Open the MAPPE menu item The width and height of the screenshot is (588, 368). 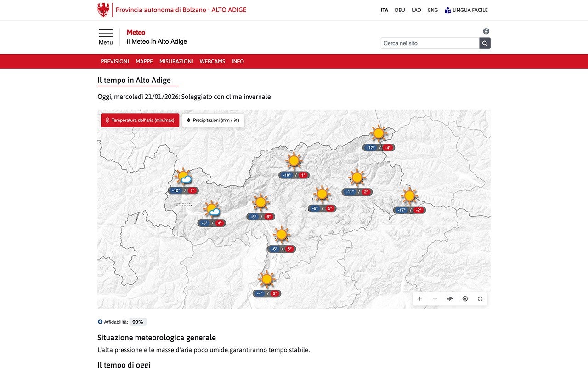144,61
